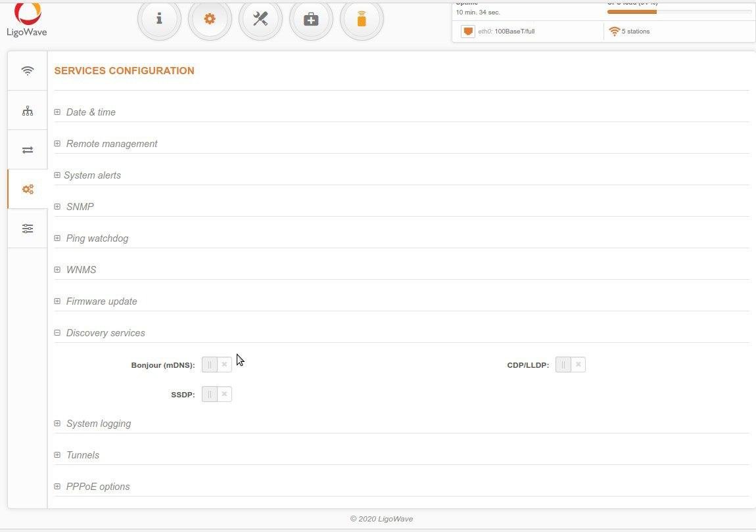Click the '10 min. 34 sec.' uptime value

tap(478, 12)
